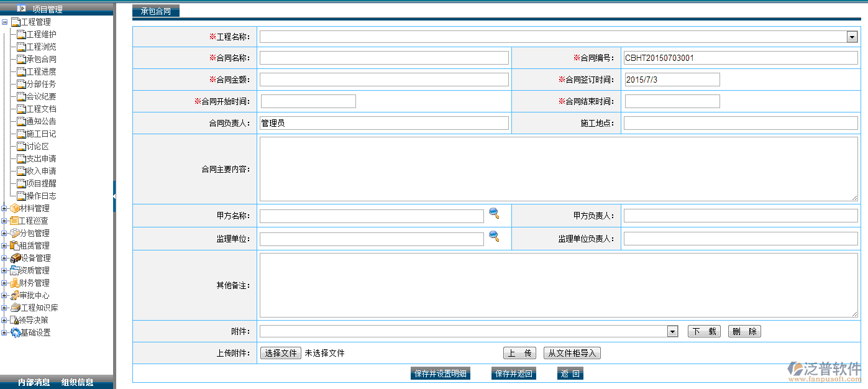Collapse the sidebar using the splitter arrow
868x389 pixels.
click(114, 196)
